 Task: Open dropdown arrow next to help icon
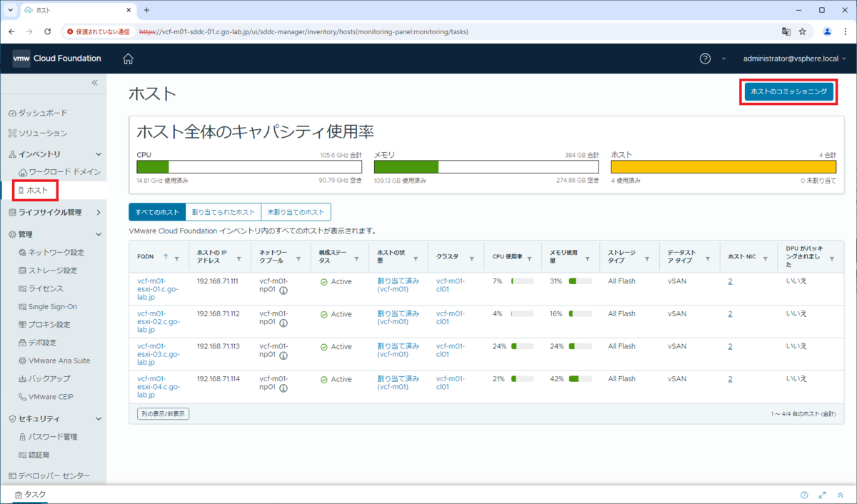click(722, 59)
